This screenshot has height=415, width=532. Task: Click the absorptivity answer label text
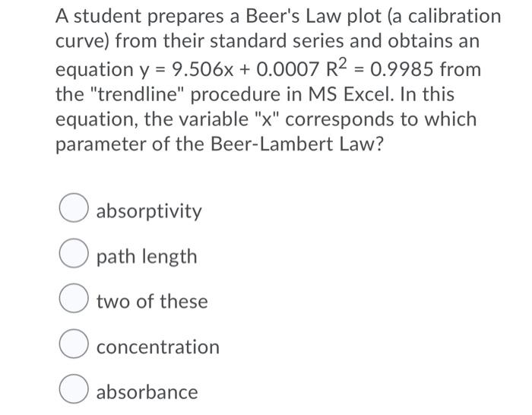pyautogui.click(x=149, y=211)
